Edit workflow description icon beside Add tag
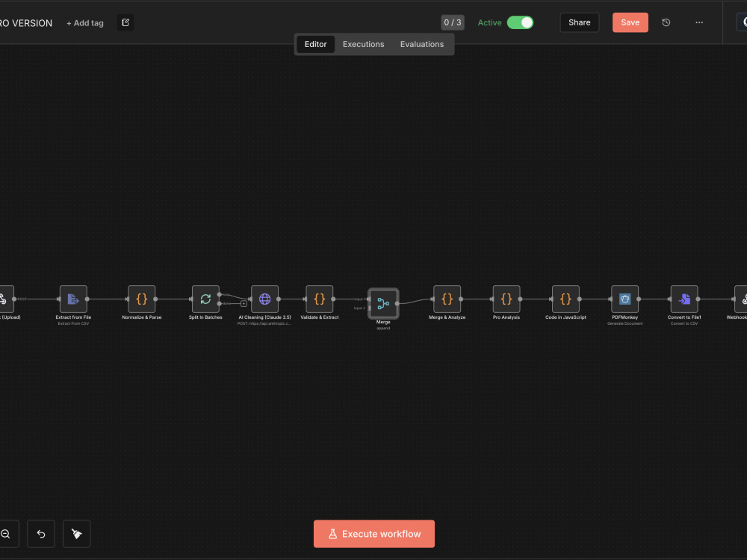 (x=125, y=22)
